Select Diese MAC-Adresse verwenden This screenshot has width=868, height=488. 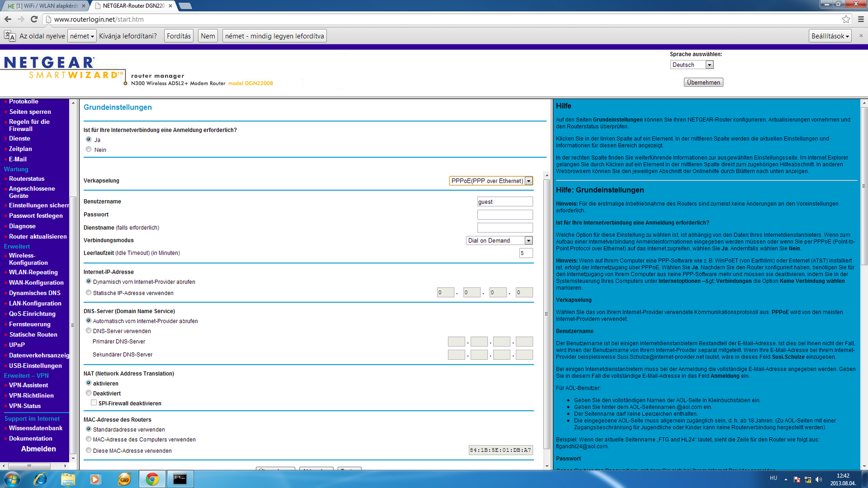tap(89, 450)
